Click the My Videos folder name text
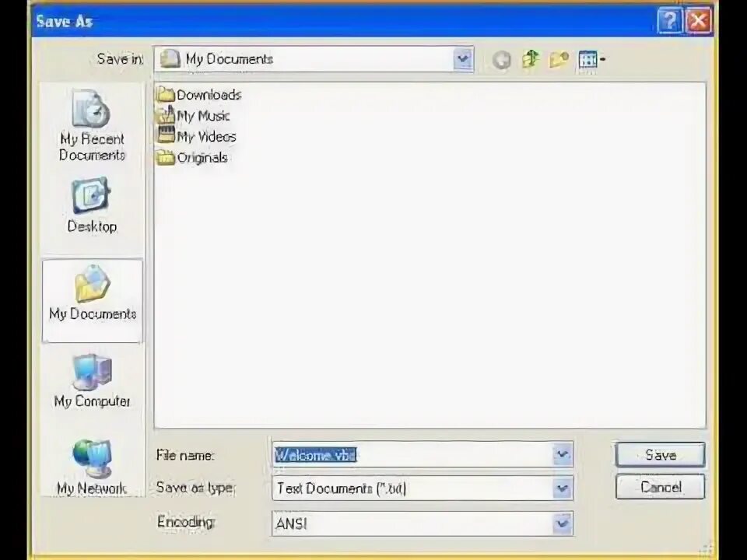747x560 pixels. click(206, 137)
